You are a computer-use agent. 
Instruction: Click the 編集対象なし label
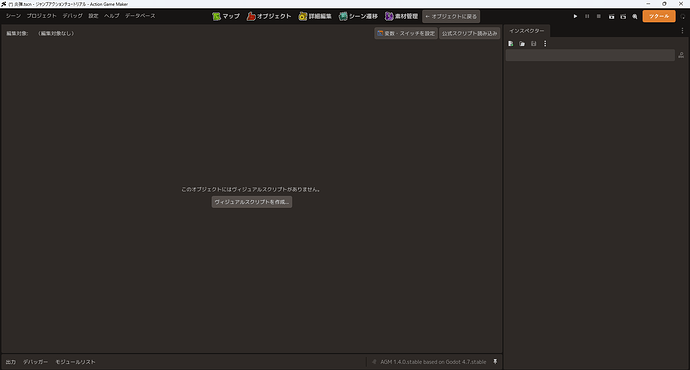click(56, 33)
